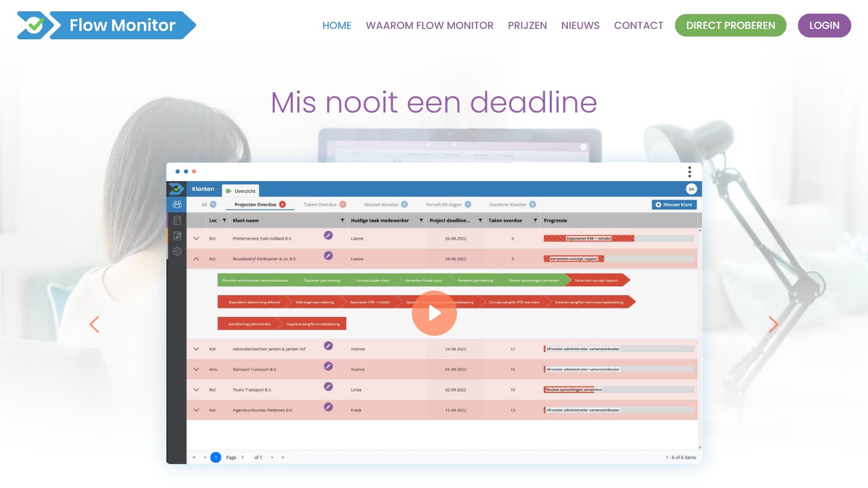Image resolution: width=868 pixels, height=488 pixels.
Task: Click the three-dot menu icon top-right
Action: (689, 172)
